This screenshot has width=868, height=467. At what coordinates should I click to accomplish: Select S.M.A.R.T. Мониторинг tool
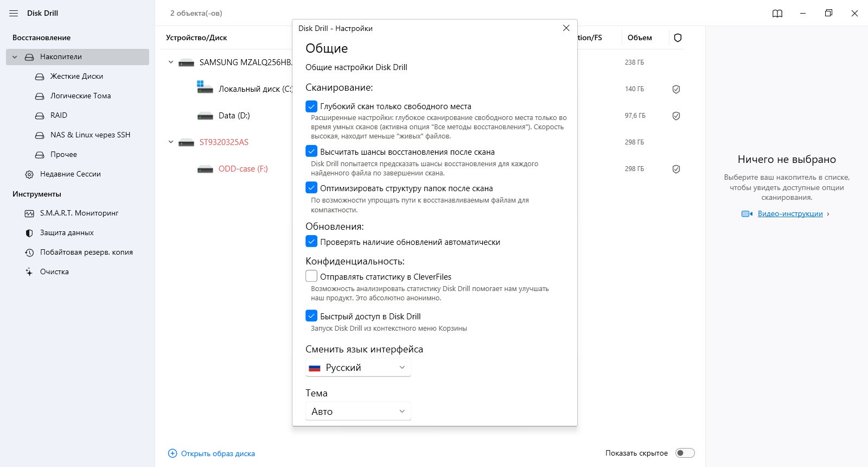tap(79, 213)
